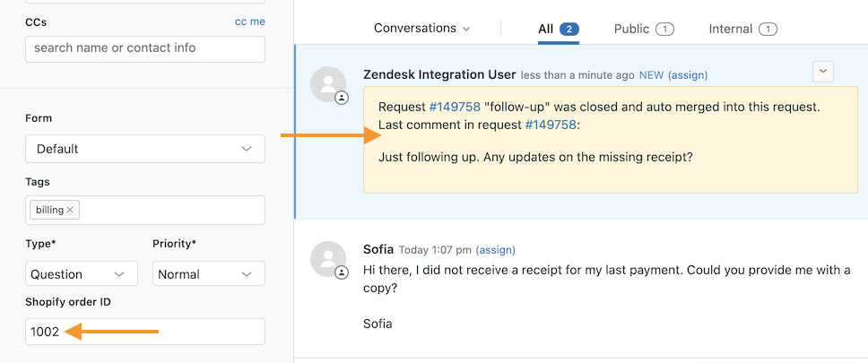Click Sofia's user avatar icon
This screenshot has height=363, width=868.
click(x=328, y=259)
